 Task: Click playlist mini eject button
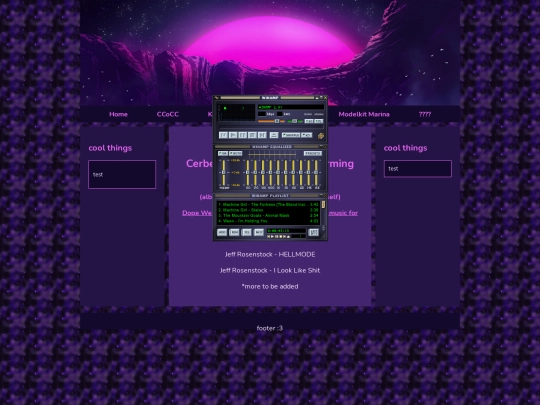tap(288, 237)
